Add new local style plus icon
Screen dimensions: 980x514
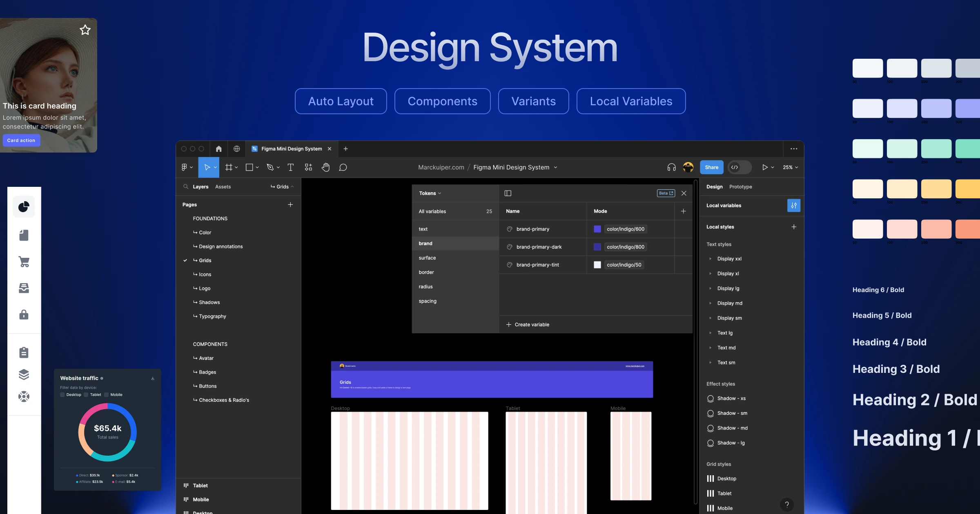[794, 227]
